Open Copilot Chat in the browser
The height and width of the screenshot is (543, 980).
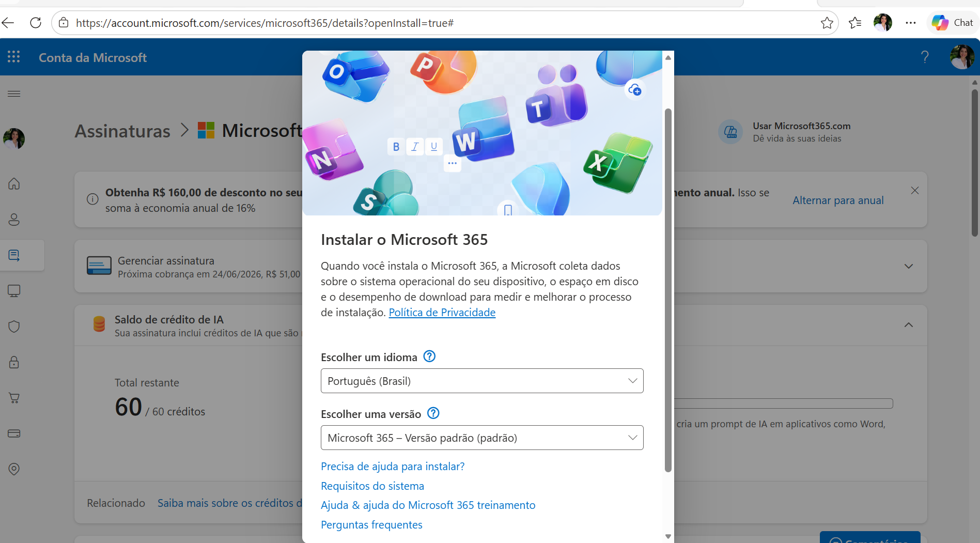pyautogui.click(x=952, y=23)
